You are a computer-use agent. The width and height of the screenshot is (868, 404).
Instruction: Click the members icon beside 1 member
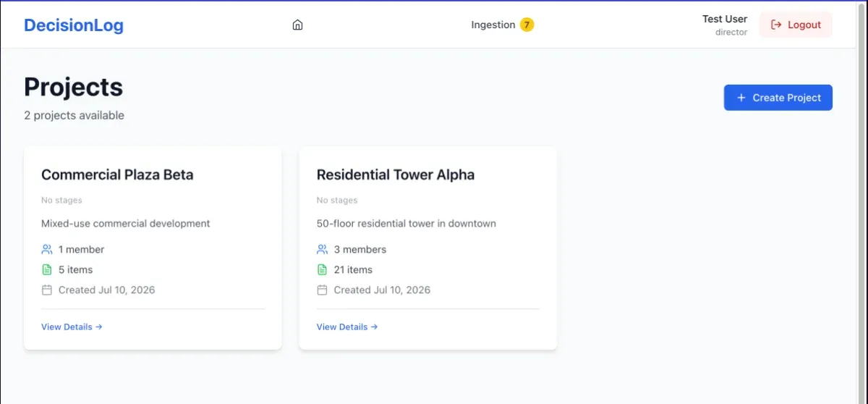point(47,249)
